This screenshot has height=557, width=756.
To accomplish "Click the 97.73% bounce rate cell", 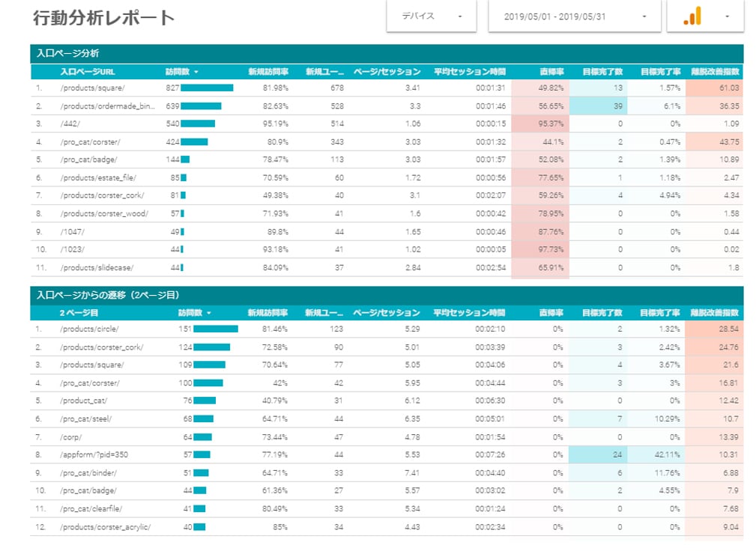I will [540, 249].
